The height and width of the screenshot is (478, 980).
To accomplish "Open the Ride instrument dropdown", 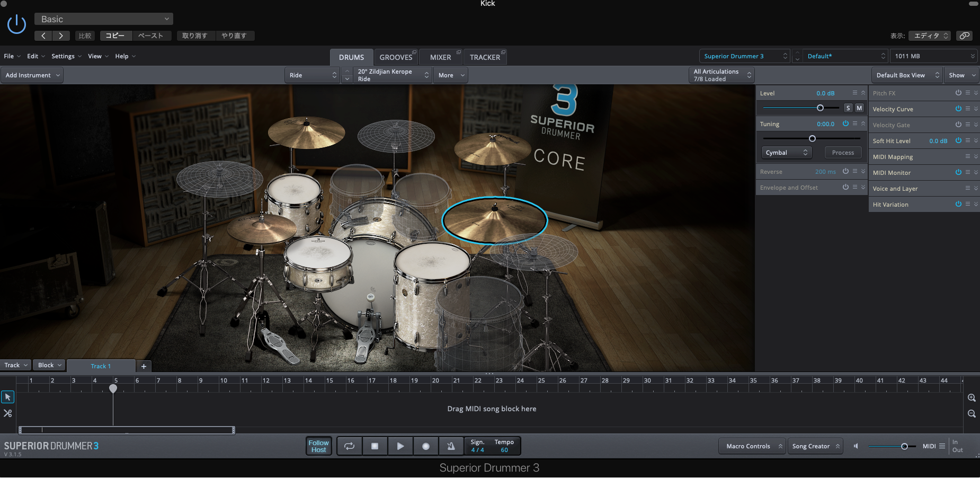I will point(313,75).
